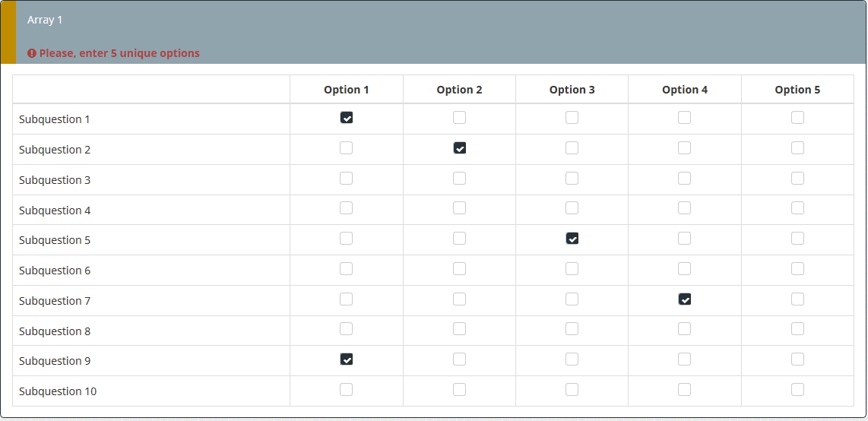Screen dimensions: 868x421
Task: Click the Option 3 column header
Action: click(572, 90)
